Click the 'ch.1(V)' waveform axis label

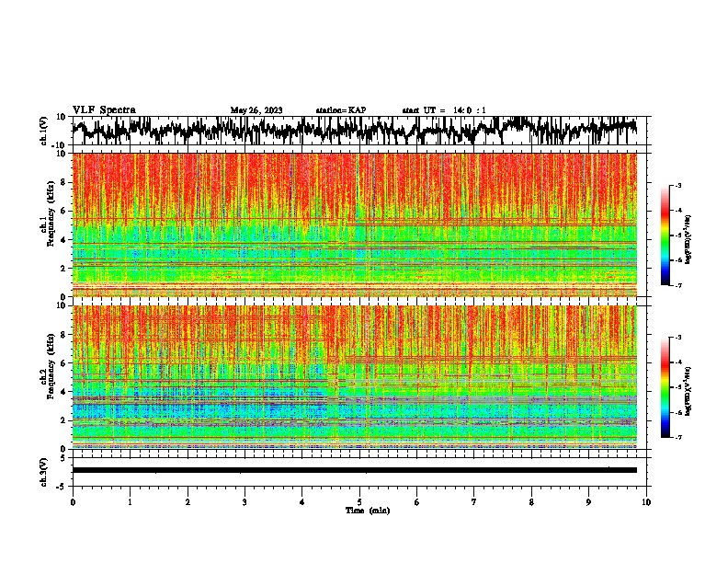coord(44,131)
